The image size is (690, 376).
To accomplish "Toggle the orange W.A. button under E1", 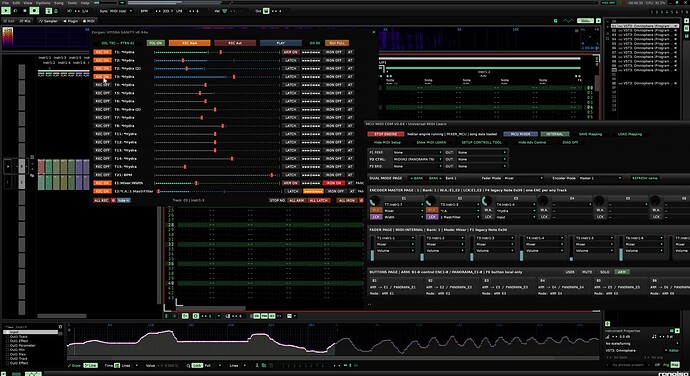I will [x=375, y=210].
